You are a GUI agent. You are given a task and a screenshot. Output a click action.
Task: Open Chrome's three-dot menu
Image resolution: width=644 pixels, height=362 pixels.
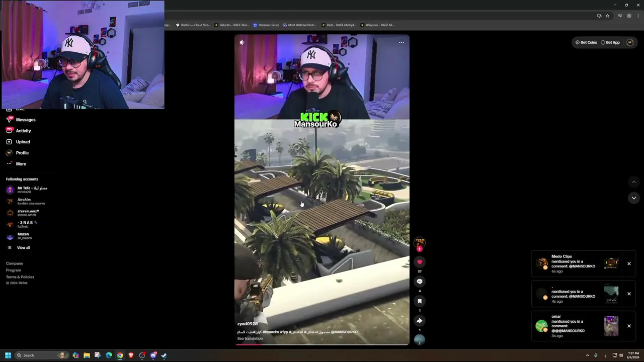point(637,16)
